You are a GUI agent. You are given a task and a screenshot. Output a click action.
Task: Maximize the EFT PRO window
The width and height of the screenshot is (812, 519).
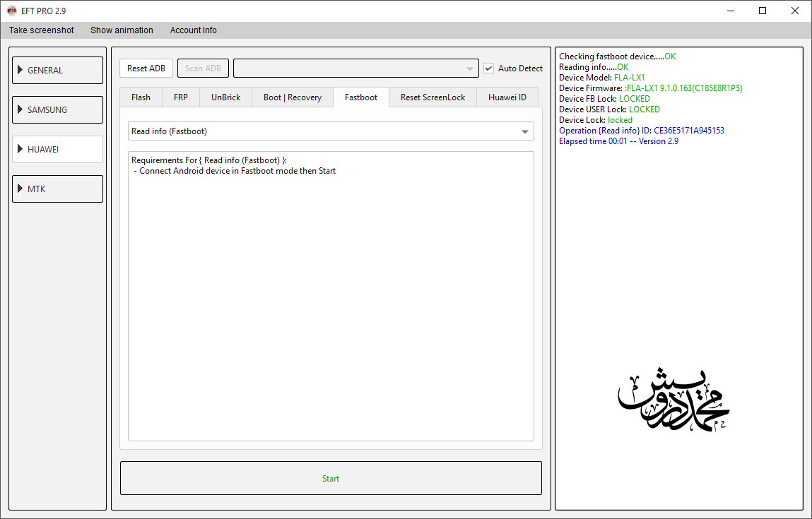point(763,11)
